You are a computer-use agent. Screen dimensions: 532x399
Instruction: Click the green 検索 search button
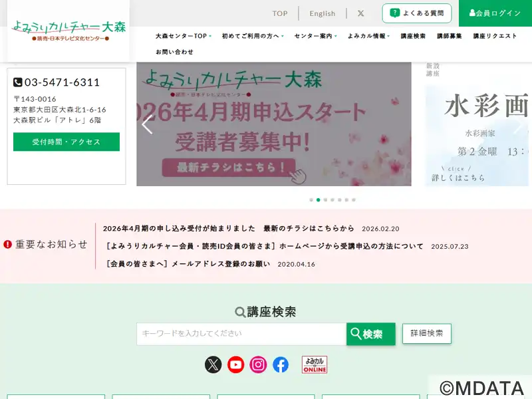(371, 334)
